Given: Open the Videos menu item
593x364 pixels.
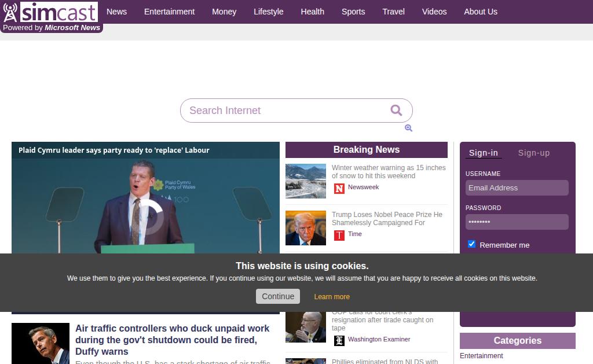Looking at the screenshot, I should click(434, 12).
